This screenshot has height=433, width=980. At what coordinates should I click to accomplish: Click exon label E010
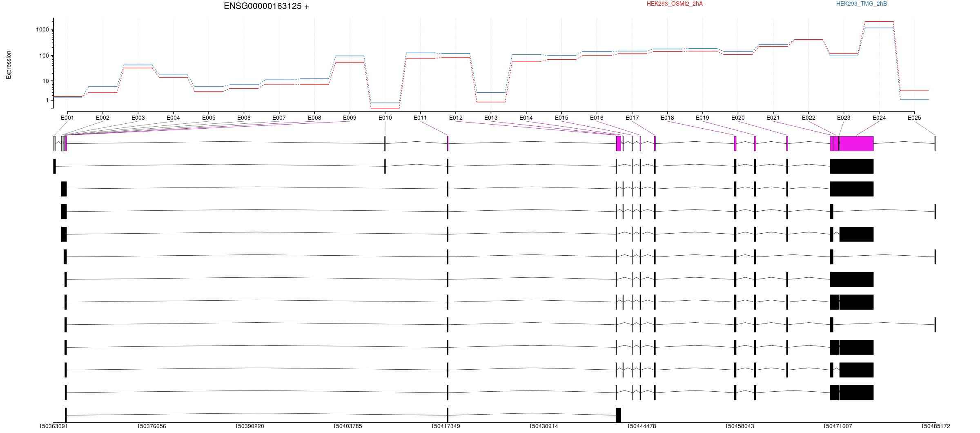pos(385,118)
